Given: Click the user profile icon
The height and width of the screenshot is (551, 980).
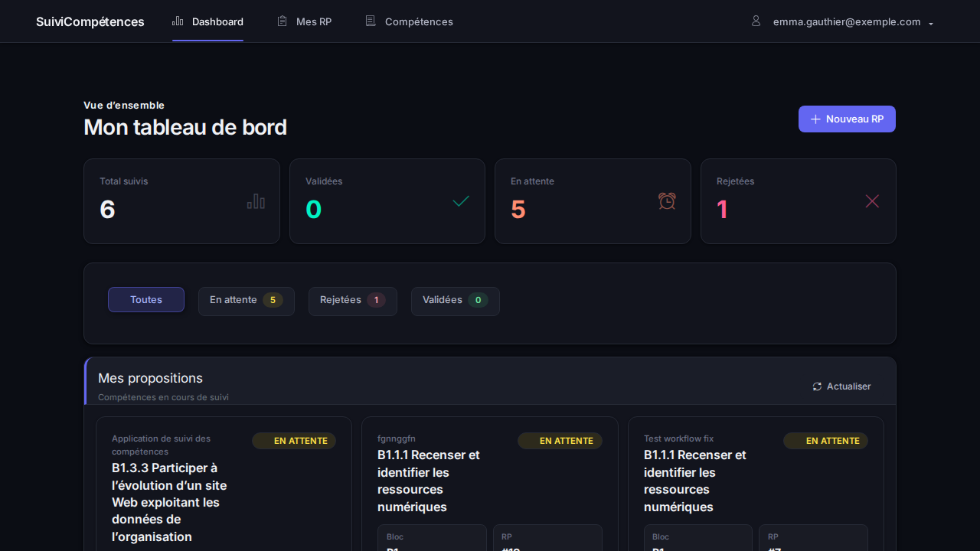Looking at the screenshot, I should coord(756,21).
